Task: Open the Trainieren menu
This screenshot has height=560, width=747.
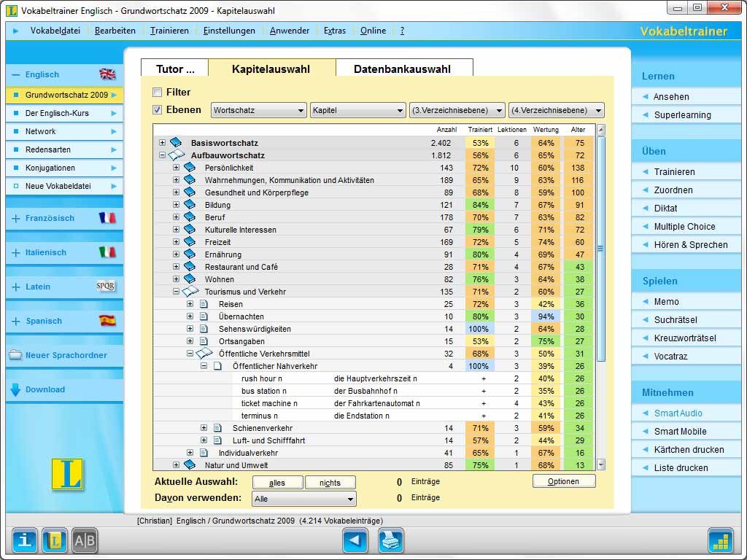Action: pyautogui.click(x=169, y=31)
